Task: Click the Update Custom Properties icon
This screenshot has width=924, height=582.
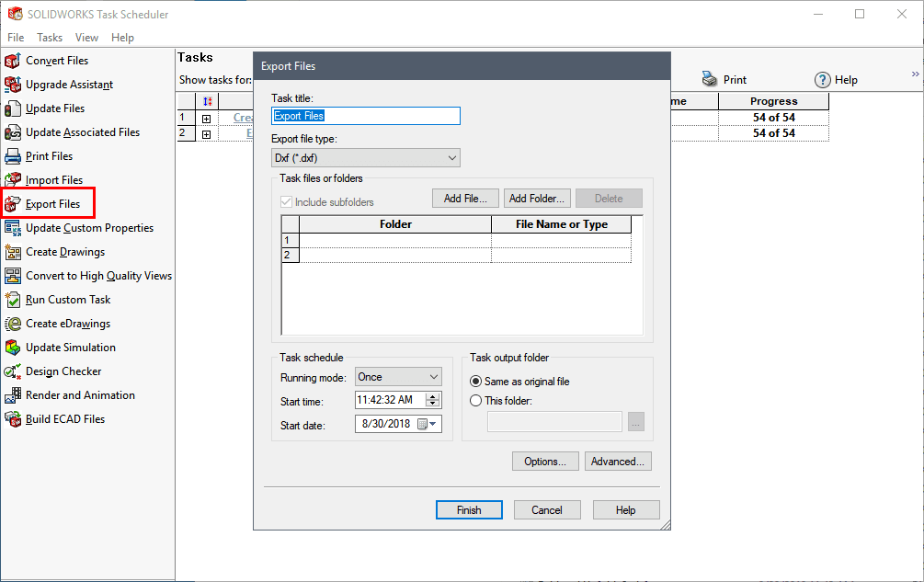Action: pyautogui.click(x=12, y=228)
